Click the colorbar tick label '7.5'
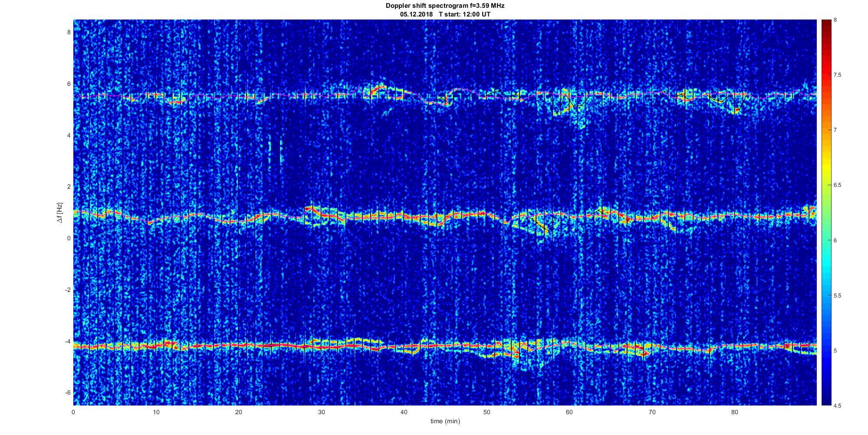The width and height of the screenshot is (868, 435). pos(838,75)
